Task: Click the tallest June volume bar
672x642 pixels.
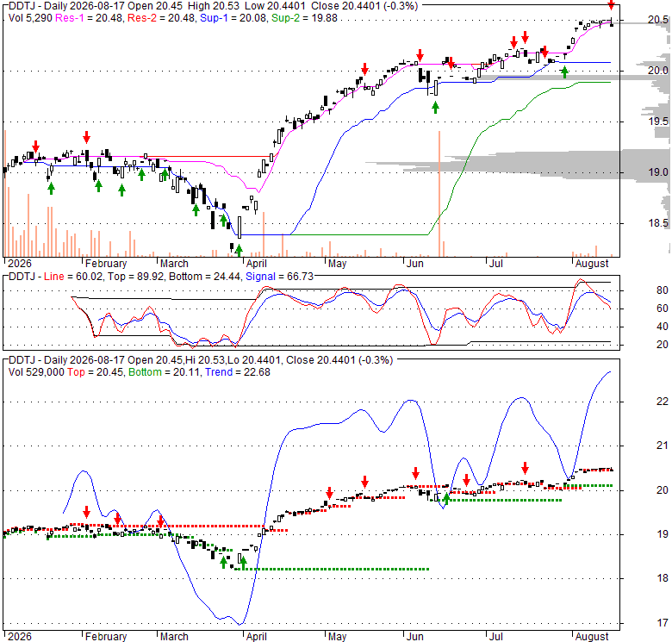Action: [439, 194]
